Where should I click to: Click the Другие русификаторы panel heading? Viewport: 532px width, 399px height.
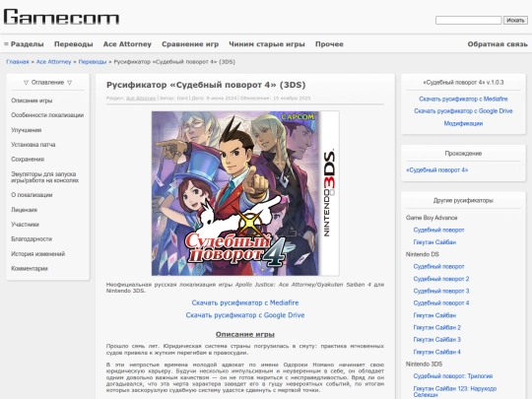463,201
